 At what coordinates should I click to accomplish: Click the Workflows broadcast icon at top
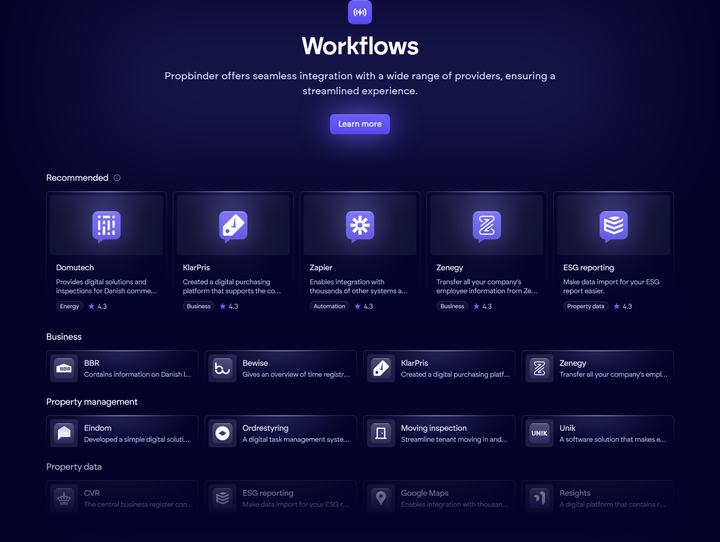[360, 12]
